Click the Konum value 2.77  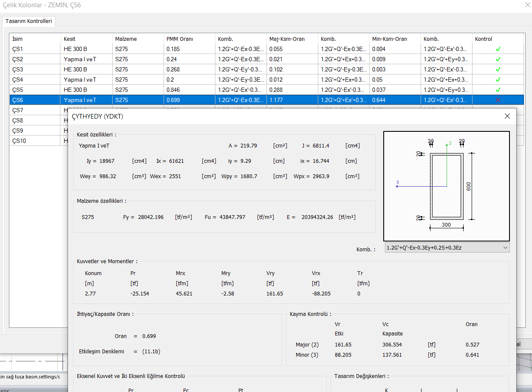(90, 294)
